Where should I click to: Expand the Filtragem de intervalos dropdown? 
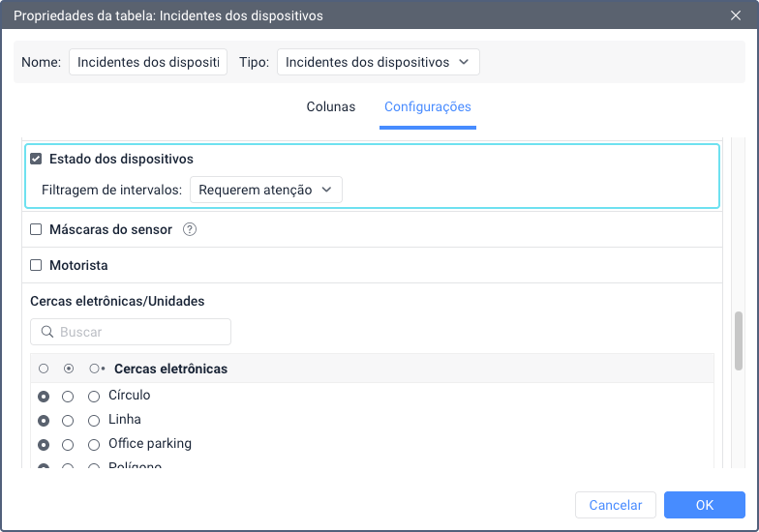265,191
